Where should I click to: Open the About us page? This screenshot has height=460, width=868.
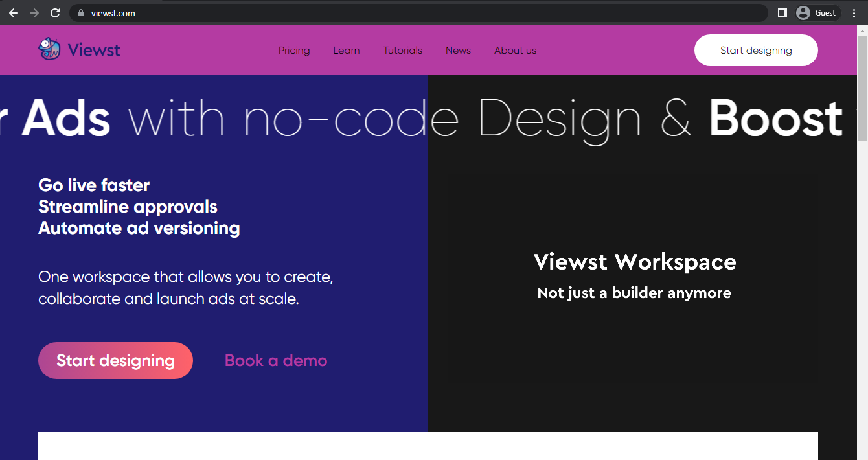pyautogui.click(x=515, y=51)
